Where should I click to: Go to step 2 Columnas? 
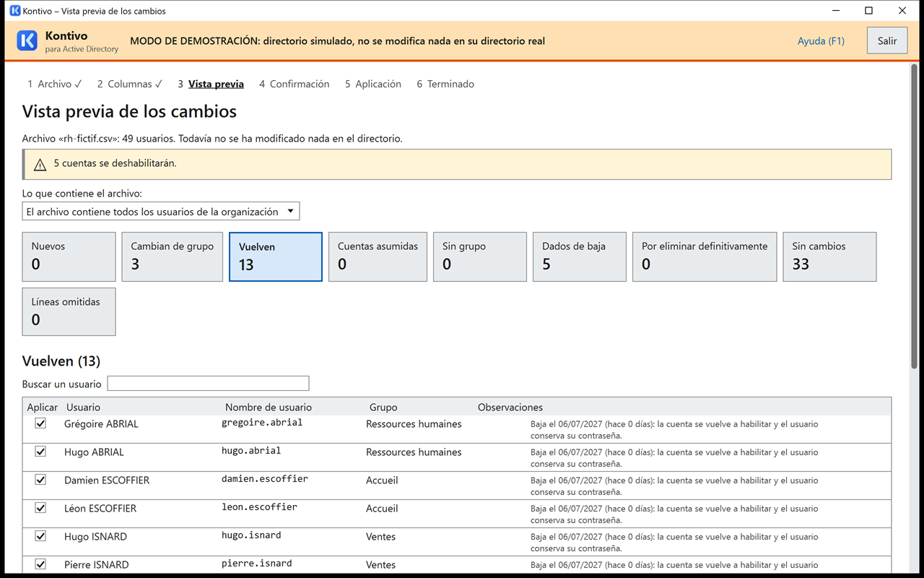[x=130, y=84]
